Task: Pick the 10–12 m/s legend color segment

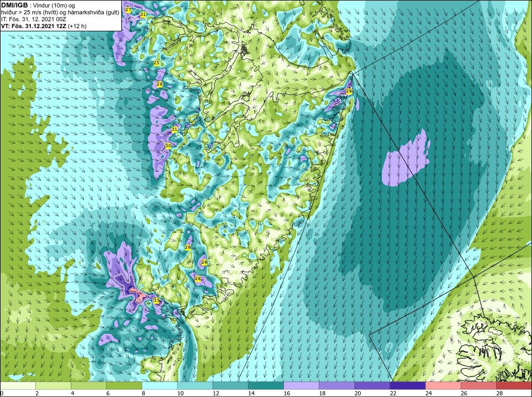Action: pyautogui.click(x=195, y=385)
